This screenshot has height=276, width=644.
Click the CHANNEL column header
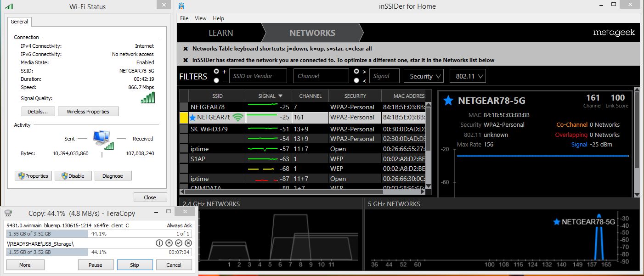pyautogui.click(x=311, y=96)
